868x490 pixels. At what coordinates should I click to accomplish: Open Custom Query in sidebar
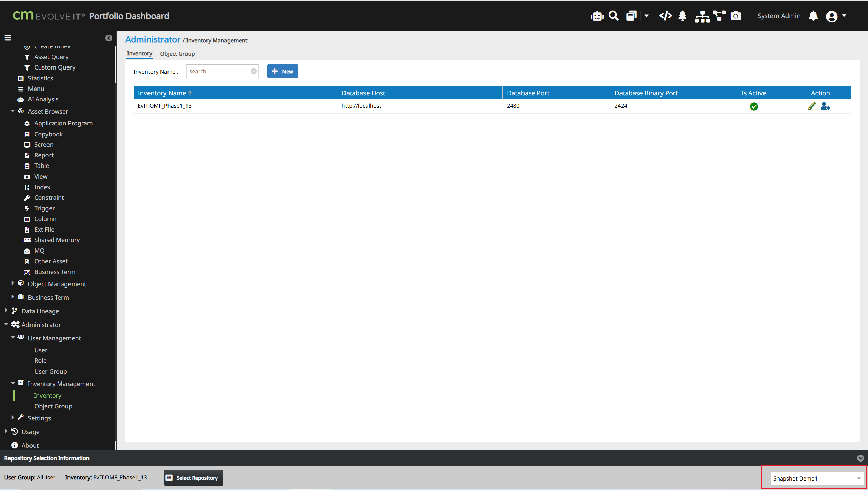[55, 67]
